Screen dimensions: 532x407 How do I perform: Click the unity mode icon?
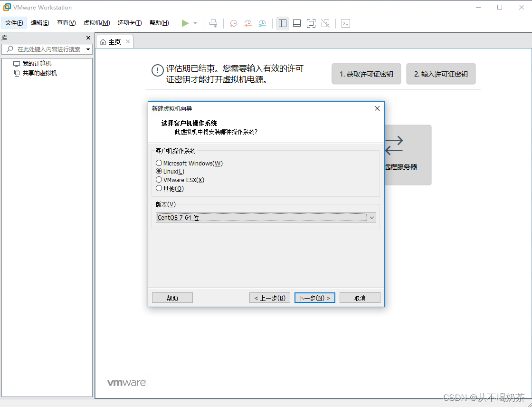pyautogui.click(x=325, y=23)
